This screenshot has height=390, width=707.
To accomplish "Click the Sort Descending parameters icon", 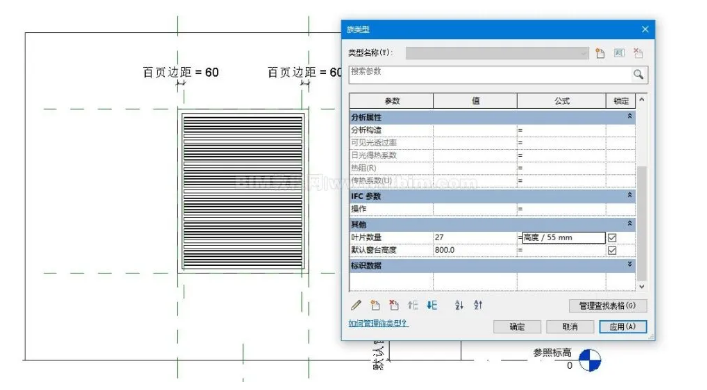I will click(478, 305).
